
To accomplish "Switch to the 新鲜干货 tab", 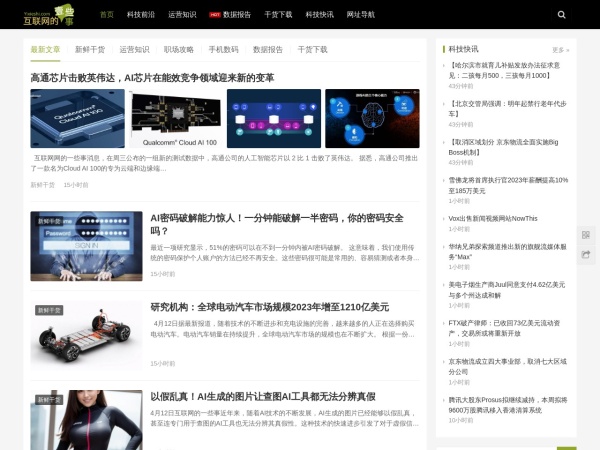I will point(90,50).
